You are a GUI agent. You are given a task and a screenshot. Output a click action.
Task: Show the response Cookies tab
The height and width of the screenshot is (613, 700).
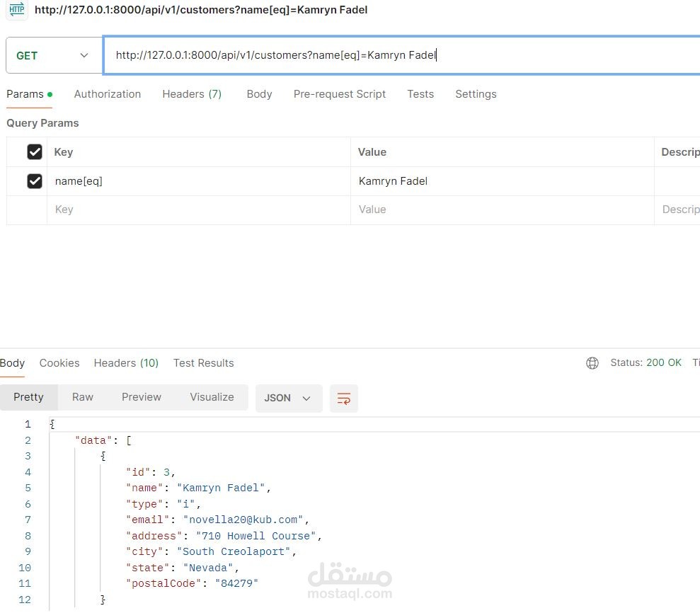coord(59,363)
